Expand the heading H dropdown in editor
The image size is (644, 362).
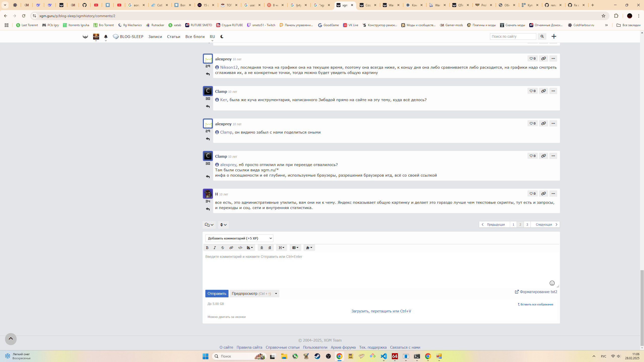coord(281,248)
